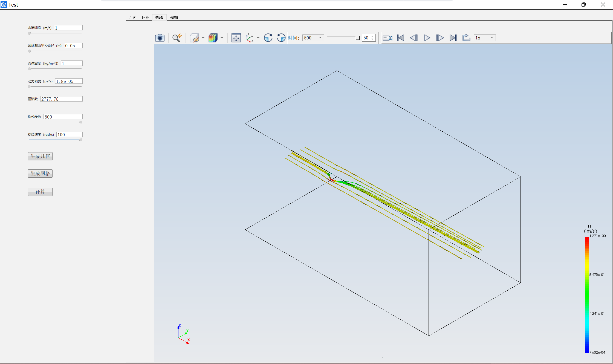Switch to the 几何 tab
The width and height of the screenshot is (613, 364).
(132, 18)
